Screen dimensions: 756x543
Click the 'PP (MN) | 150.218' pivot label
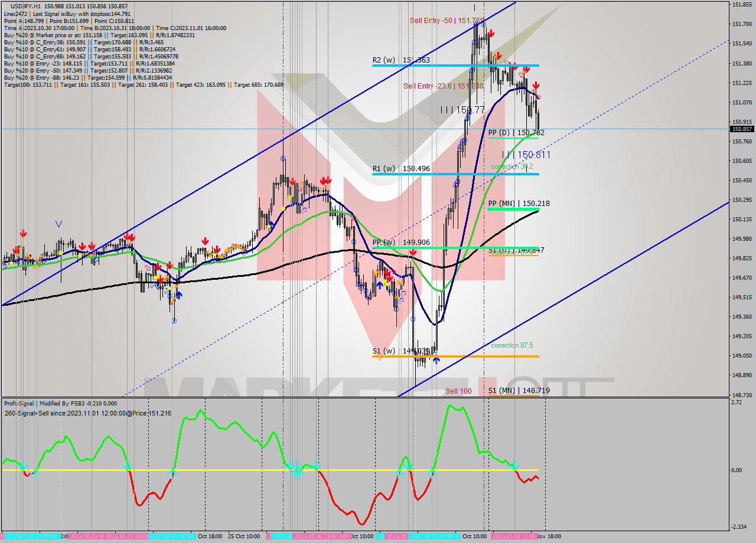(519, 202)
